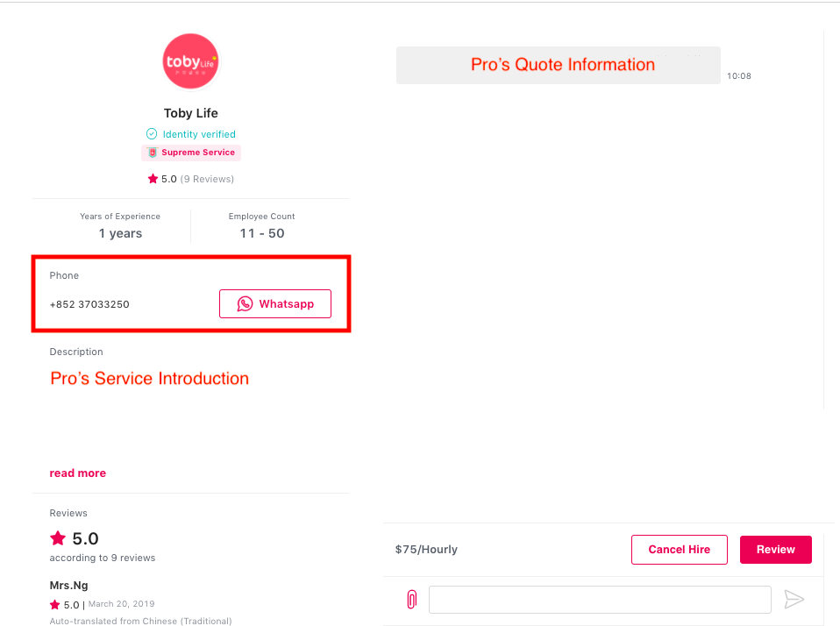Click the Auto-translated from Chinese (Traditional) note
840x626 pixels.
pos(141,622)
